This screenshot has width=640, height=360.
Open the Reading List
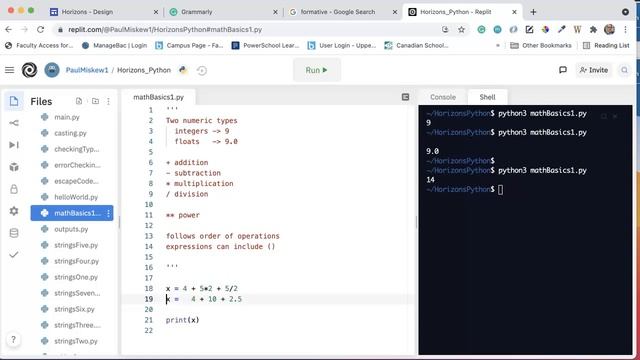pyautogui.click(x=606, y=45)
